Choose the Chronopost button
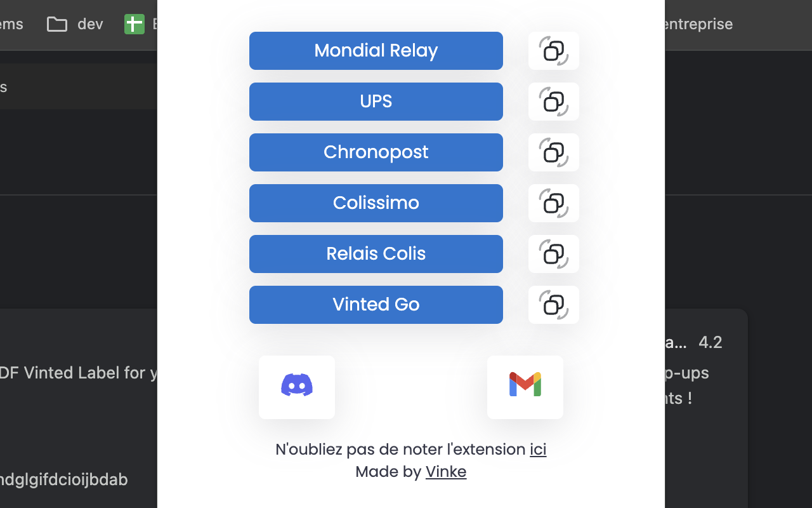 click(x=376, y=152)
